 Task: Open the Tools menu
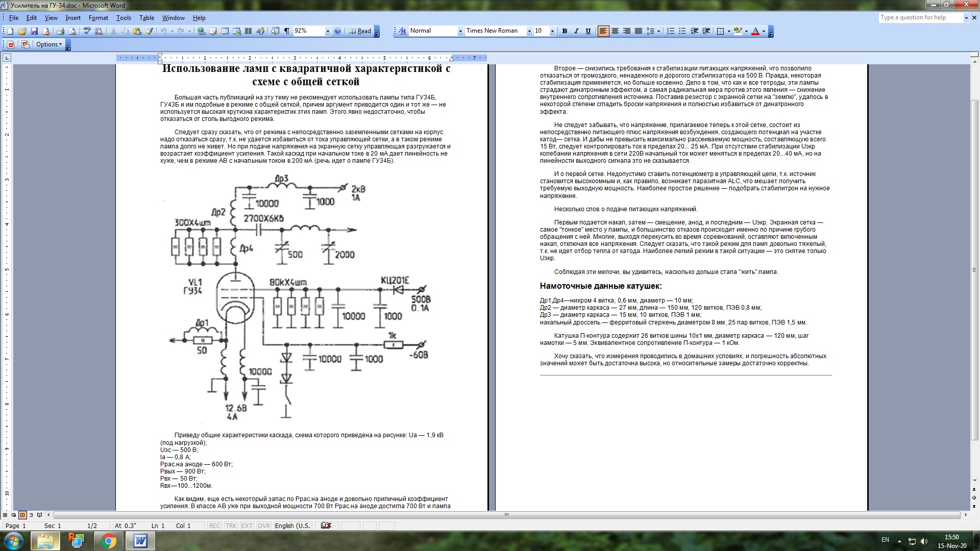coord(124,18)
